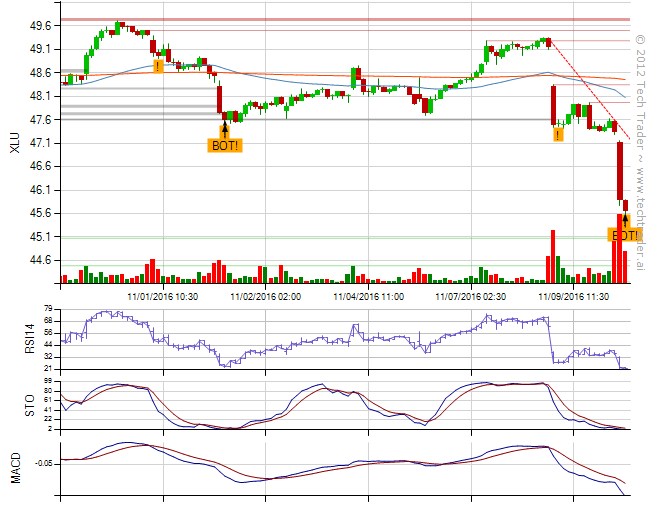Click the left BOT! buy marker

225,145
